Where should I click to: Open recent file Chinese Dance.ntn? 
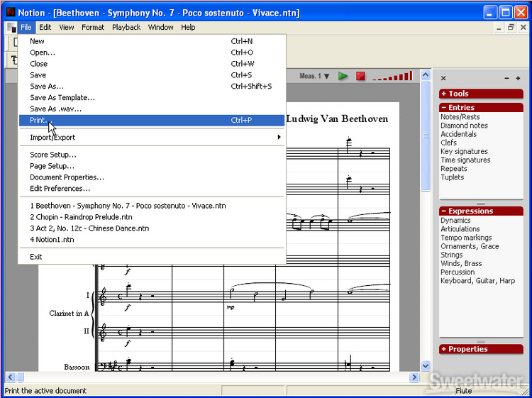(152, 228)
